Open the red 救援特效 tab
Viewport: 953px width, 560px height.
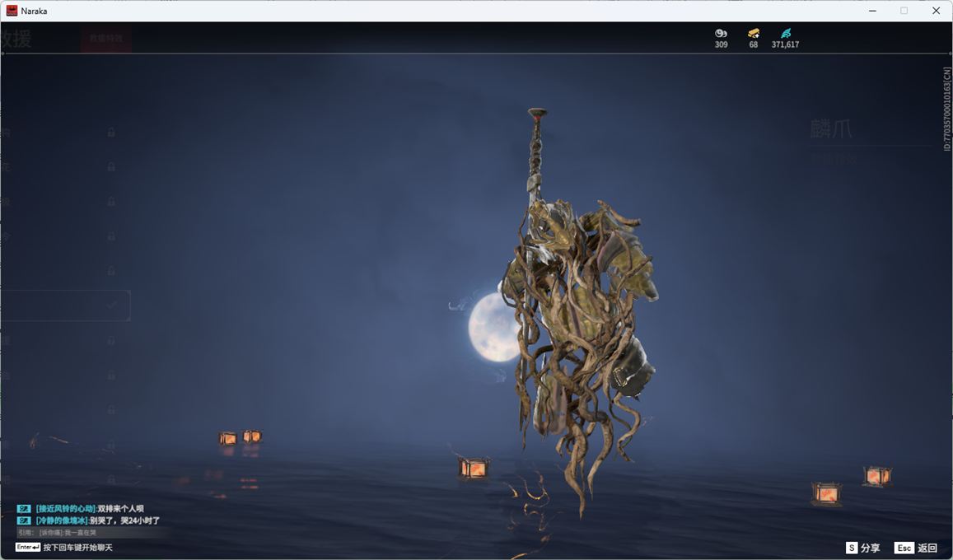click(x=105, y=39)
